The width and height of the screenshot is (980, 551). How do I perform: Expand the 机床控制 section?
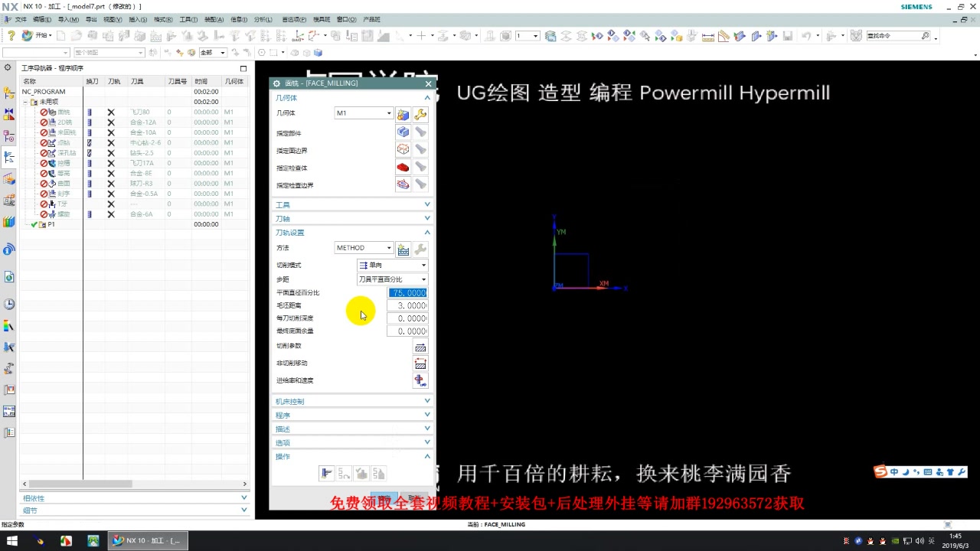pos(351,400)
